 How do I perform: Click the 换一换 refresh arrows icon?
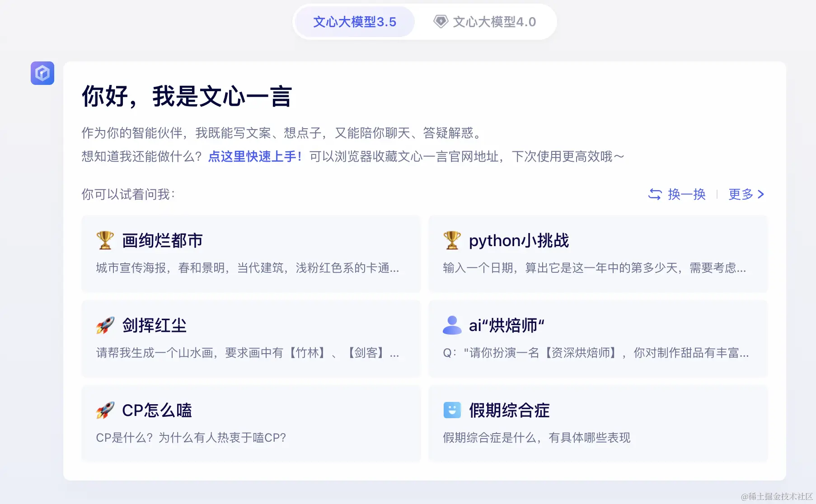(655, 194)
